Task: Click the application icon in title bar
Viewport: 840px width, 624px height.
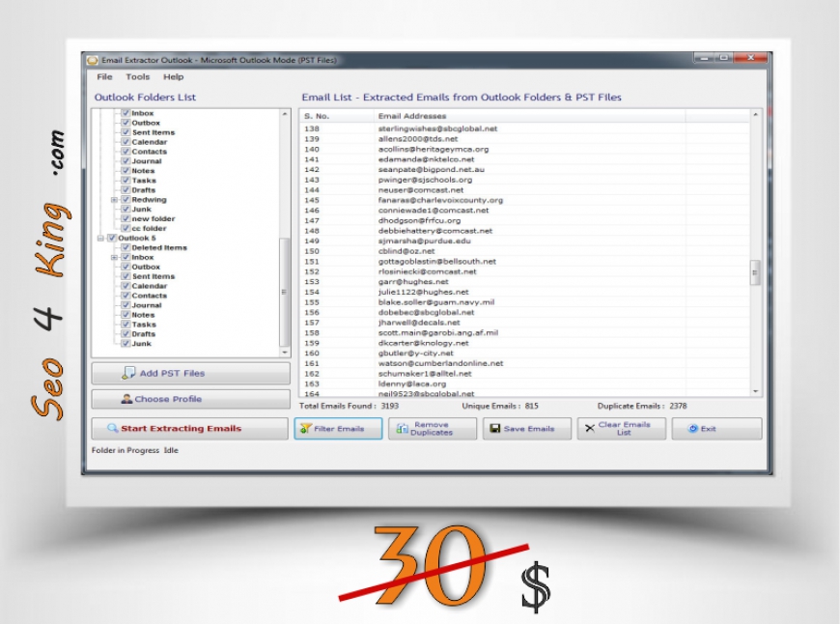Action: [x=93, y=60]
